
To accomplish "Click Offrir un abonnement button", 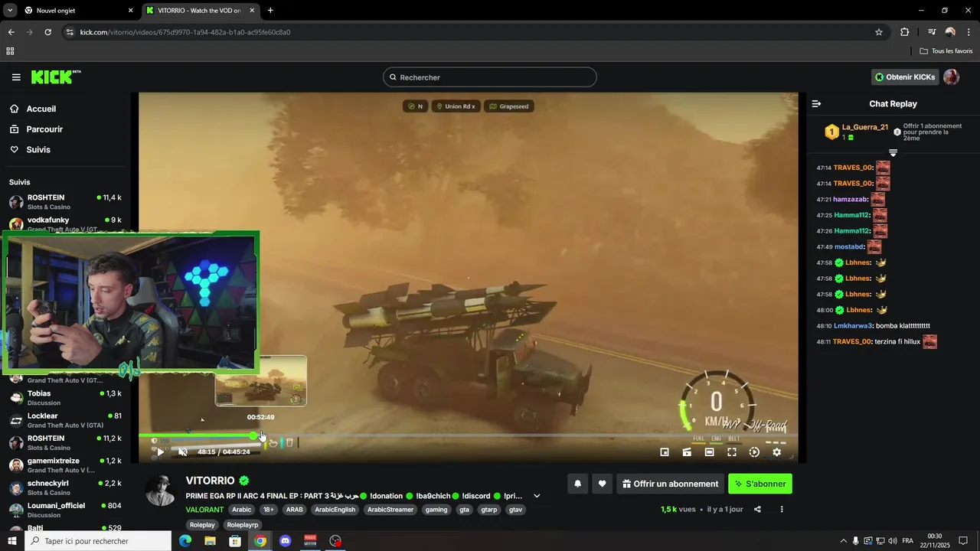I will 670,484.
